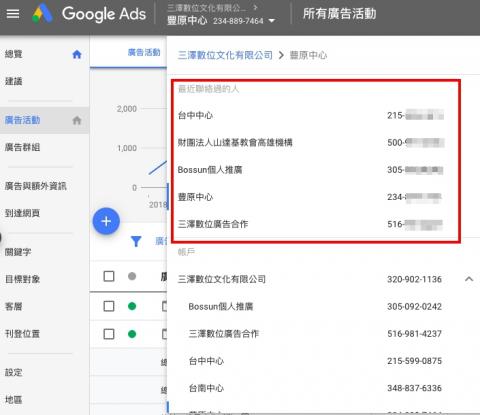Collapse the 三澤數位文化有限公司 account group

[x=469, y=279]
